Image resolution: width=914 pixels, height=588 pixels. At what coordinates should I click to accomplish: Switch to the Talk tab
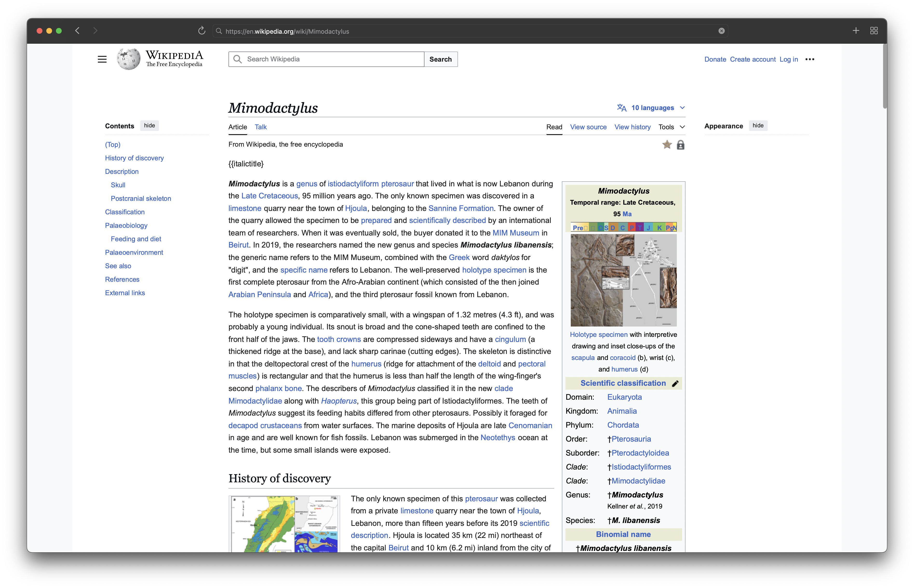point(261,127)
